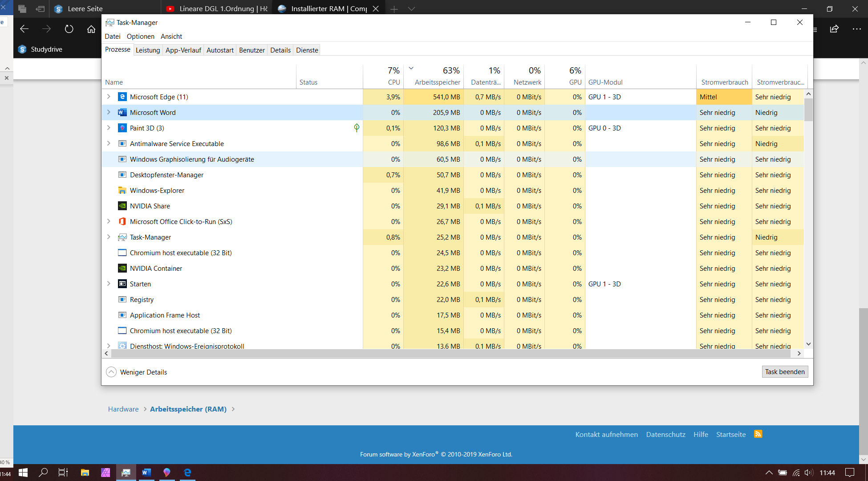Click the Desktopfenster-Manager process icon
868x481 pixels.
tap(122, 175)
